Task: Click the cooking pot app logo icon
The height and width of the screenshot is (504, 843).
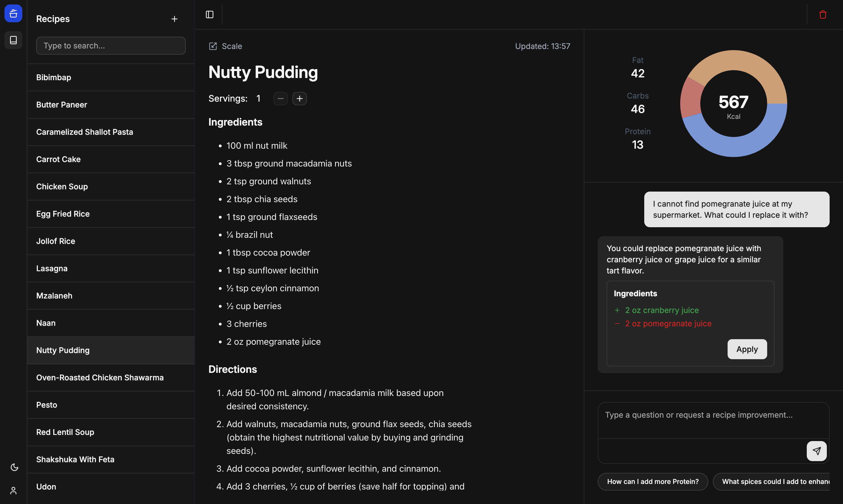Action: tap(13, 14)
